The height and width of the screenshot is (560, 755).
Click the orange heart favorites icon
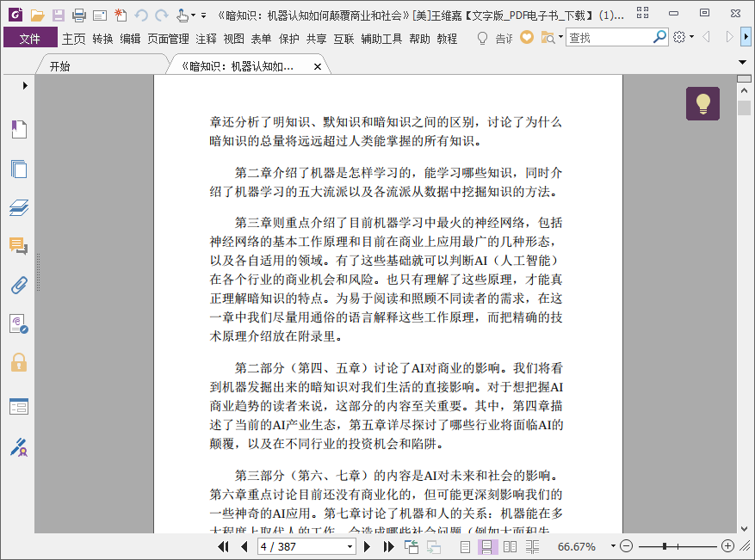(x=527, y=37)
